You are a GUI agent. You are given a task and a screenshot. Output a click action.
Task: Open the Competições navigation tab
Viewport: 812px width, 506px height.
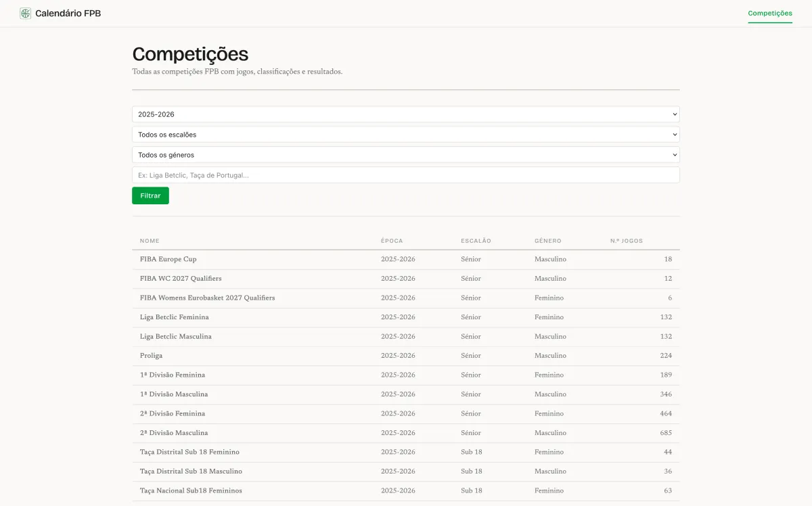(769, 14)
